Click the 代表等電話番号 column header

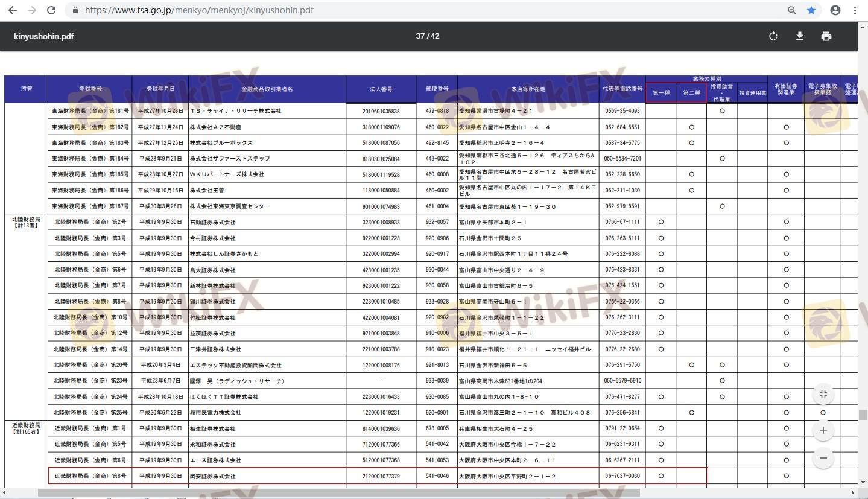click(x=622, y=89)
